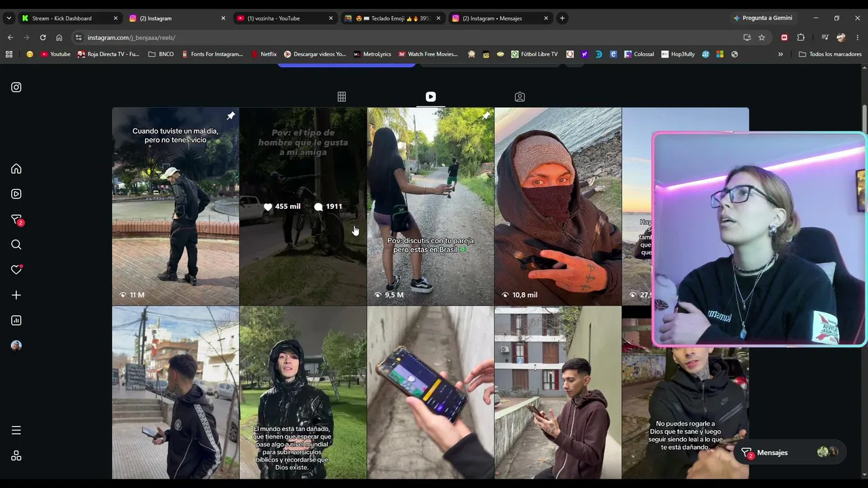Open the Chrome profile avatar
The height and width of the screenshot is (488, 868).
[842, 37]
